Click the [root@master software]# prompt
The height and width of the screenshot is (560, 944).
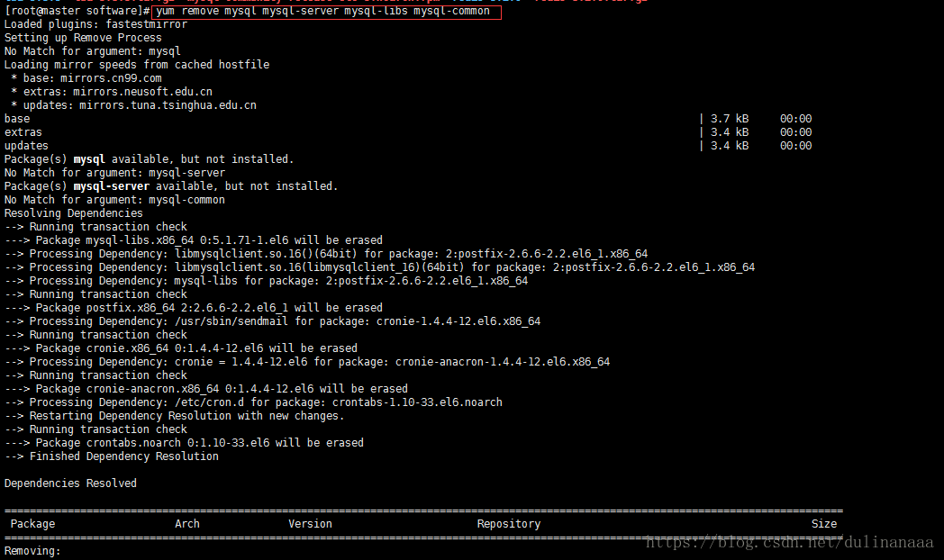tap(77, 11)
